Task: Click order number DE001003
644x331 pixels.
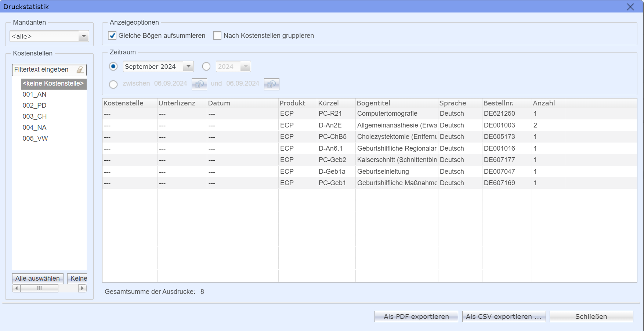Action: pyautogui.click(x=499, y=126)
